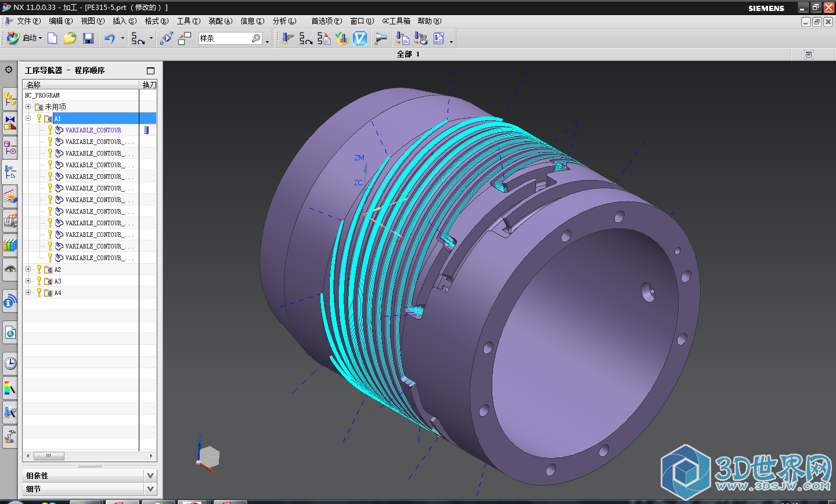Select the NC_PROGRAM root row
This screenshot has height=504, width=836.
click(x=90, y=95)
